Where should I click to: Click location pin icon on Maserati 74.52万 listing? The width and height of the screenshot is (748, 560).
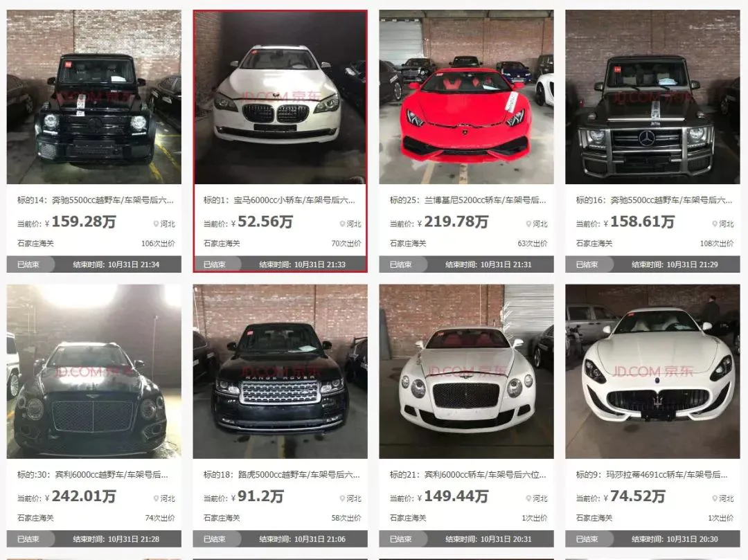(x=715, y=498)
